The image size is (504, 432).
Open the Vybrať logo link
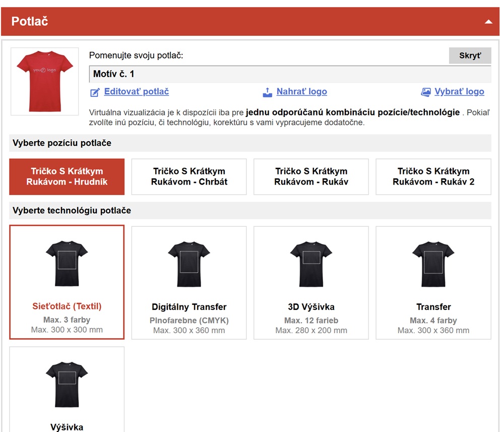459,92
